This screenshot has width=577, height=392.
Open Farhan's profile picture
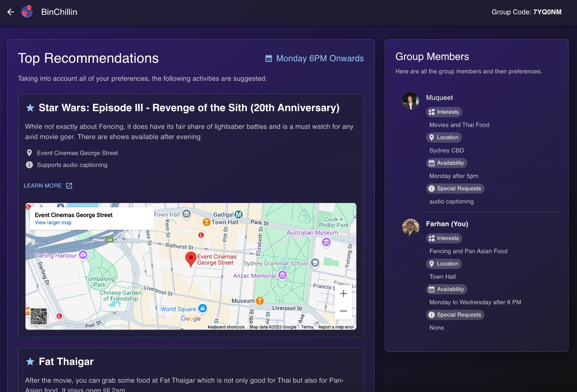(x=411, y=227)
